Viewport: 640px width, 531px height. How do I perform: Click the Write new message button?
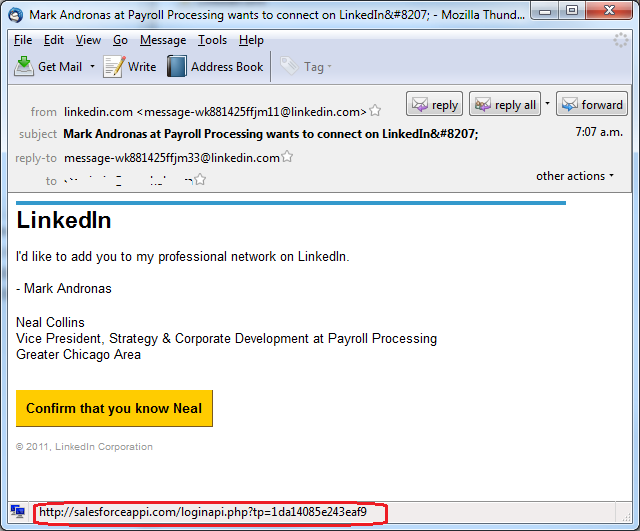coord(130,67)
